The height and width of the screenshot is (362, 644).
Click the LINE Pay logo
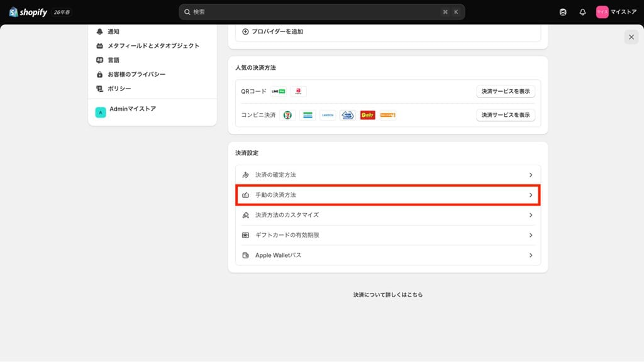point(279,91)
